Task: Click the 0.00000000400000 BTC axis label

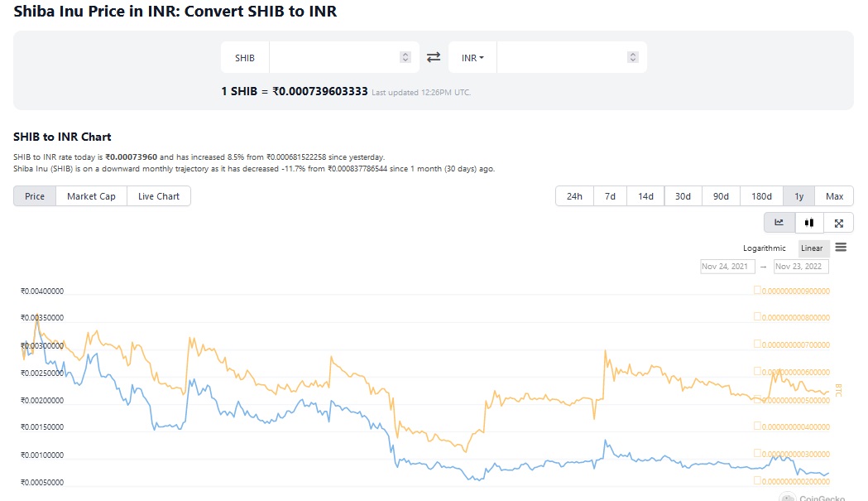Action: [792, 426]
